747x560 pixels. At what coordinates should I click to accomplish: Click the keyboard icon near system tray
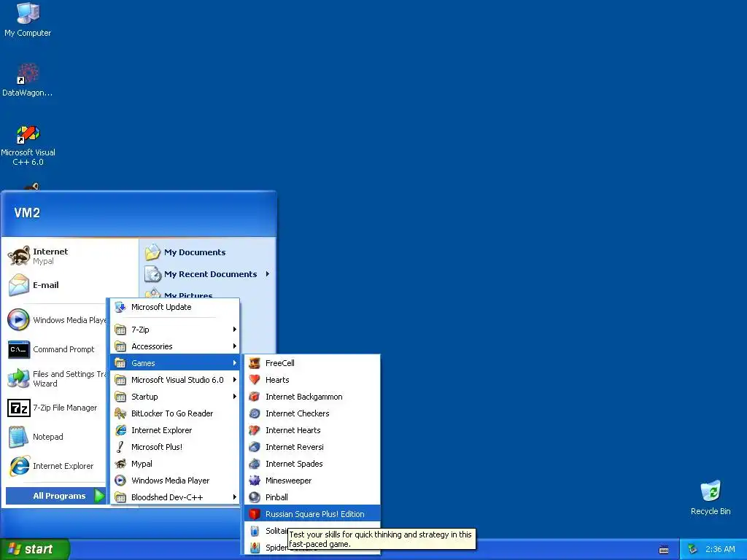click(x=664, y=550)
